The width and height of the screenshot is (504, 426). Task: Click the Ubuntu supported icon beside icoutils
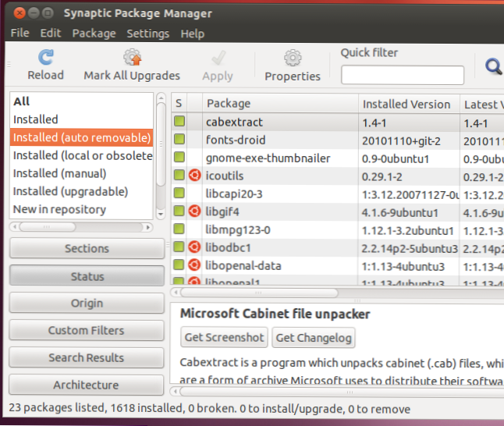[x=194, y=176]
